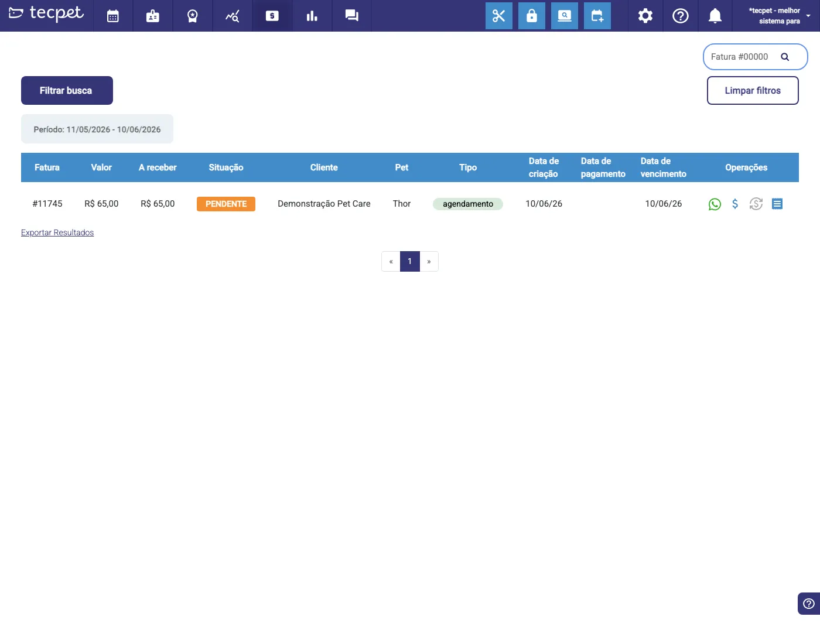Open the help question mark in header
820x644 pixels.
[681, 16]
